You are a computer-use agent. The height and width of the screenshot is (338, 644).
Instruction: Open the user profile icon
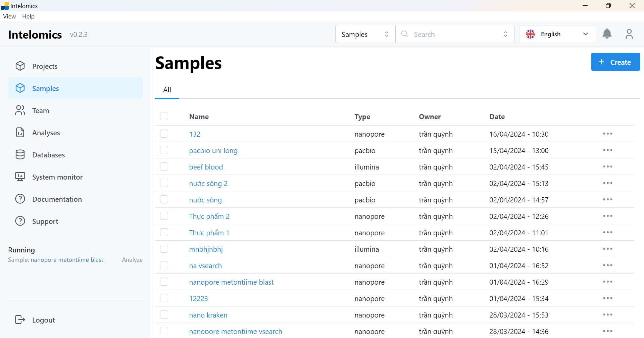tap(629, 34)
